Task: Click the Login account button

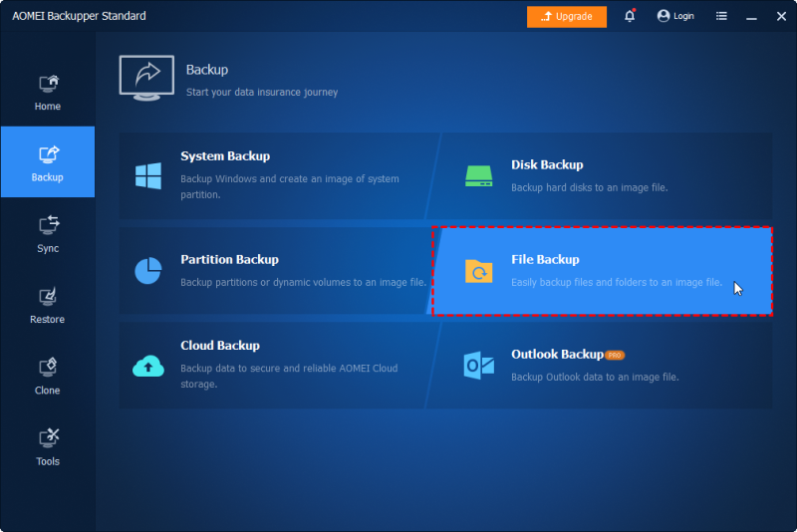Action: (x=675, y=16)
